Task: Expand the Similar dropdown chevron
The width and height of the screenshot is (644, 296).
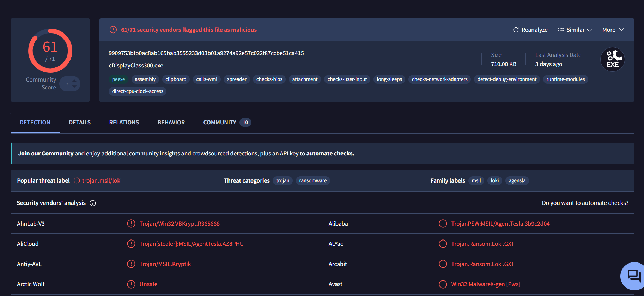Action: (589, 30)
